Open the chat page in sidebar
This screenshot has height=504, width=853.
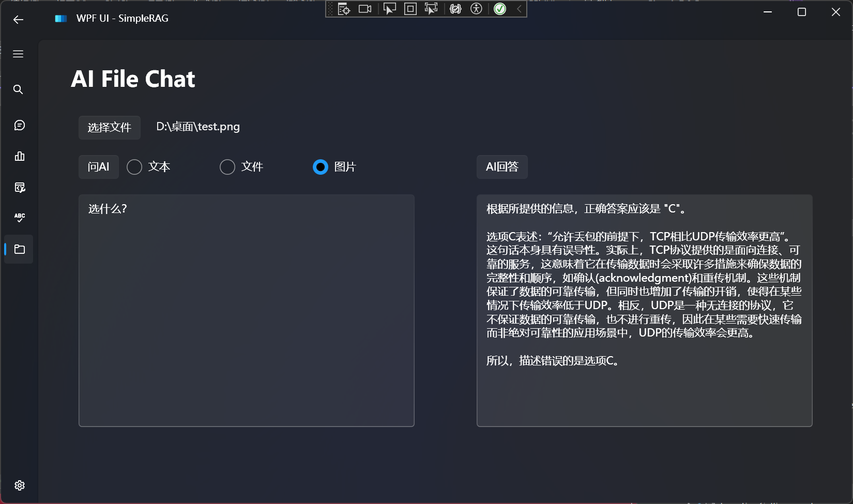(x=19, y=125)
